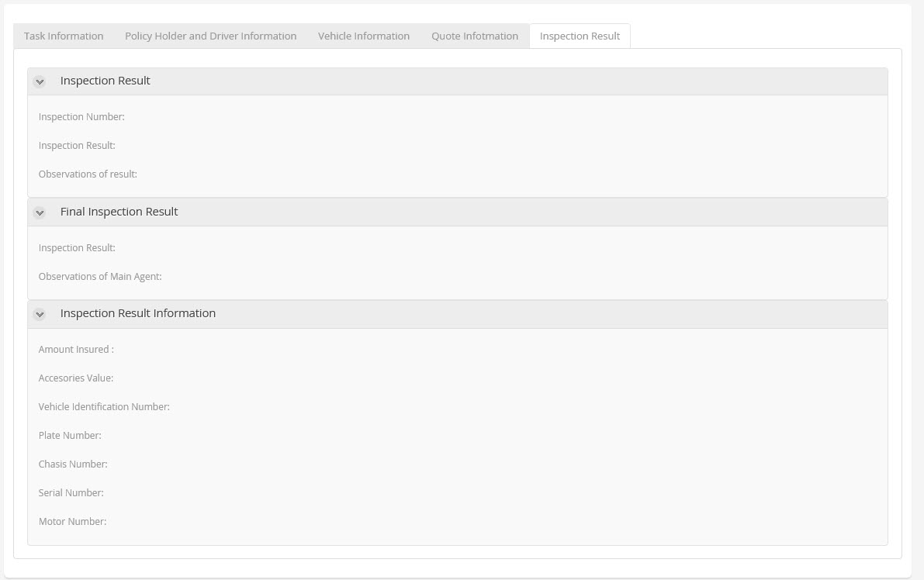The width and height of the screenshot is (924, 580).
Task: Select the Inspection Result tab
Action: (x=580, y=36)
